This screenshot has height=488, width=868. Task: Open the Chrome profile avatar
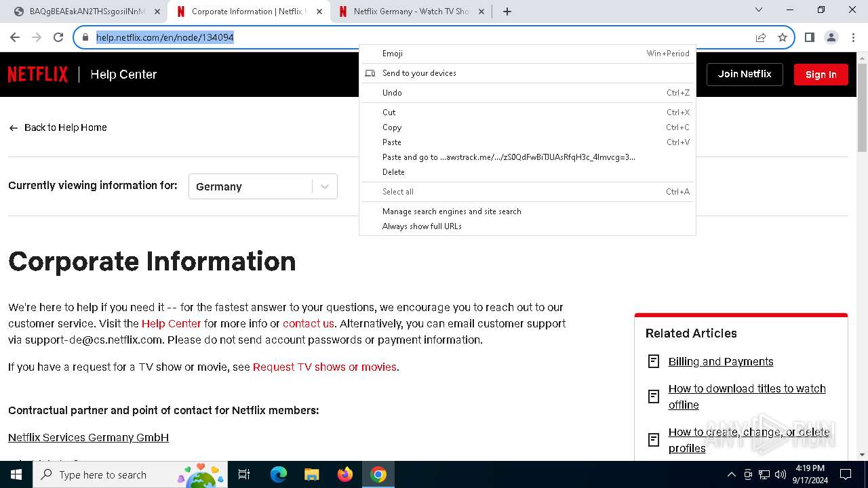pos(831,37)
